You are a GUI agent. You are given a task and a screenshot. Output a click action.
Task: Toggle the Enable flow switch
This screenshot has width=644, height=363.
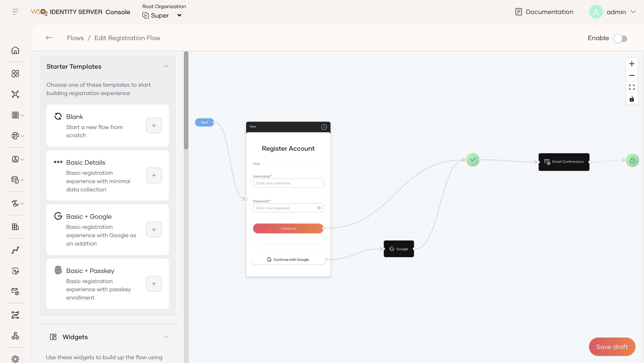point(620,39)
